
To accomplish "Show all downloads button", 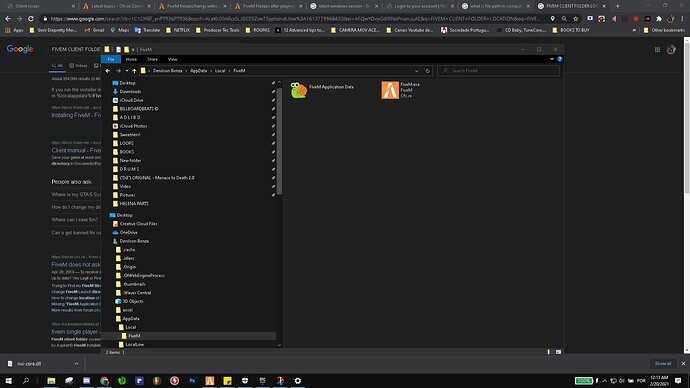I will tap(663, 363).
